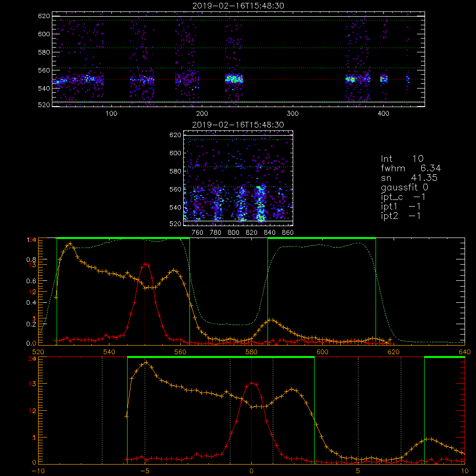Select the 'fwhm 6.34' readout line
476x476 pixels.
(x=411, y=168)
